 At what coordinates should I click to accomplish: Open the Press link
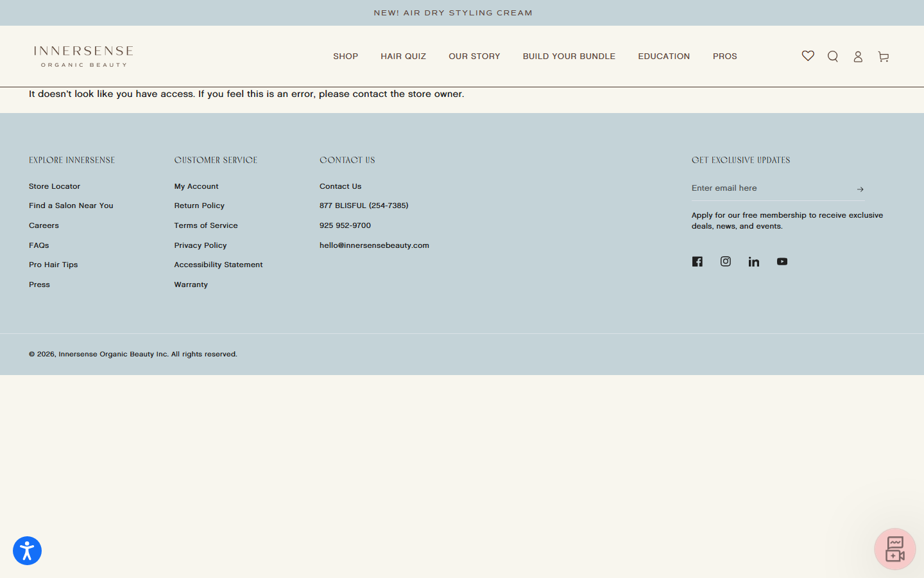tap(39, 285)
